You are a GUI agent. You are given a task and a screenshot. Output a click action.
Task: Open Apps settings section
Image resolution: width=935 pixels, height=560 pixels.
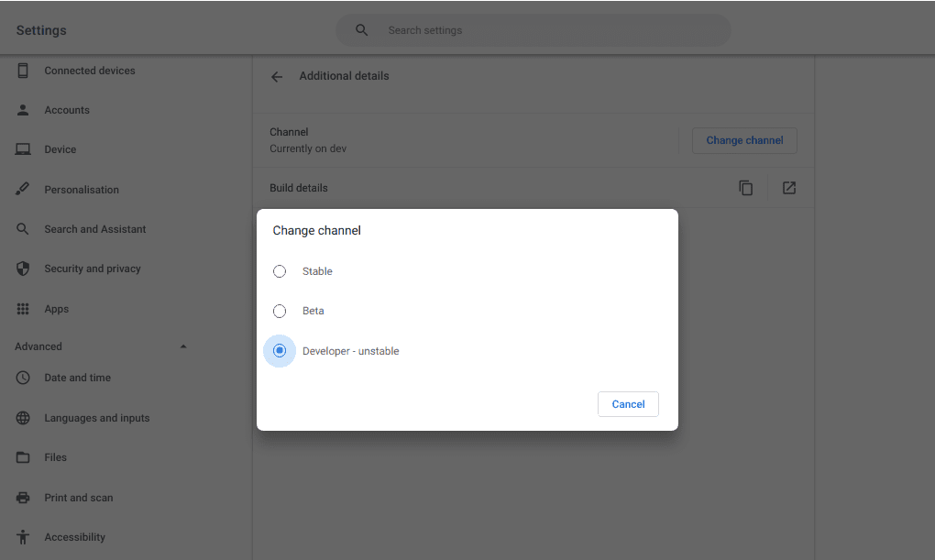point(57,309)
